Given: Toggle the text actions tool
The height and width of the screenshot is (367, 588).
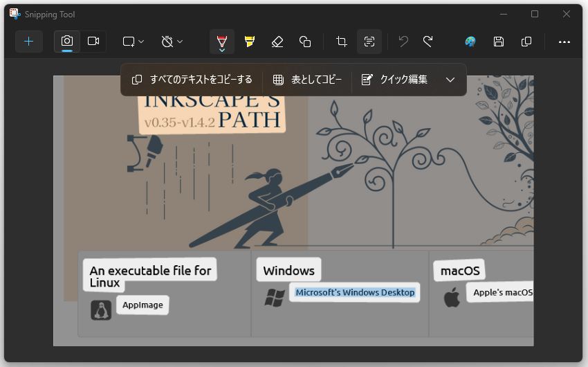Looking at the screenshot, I should [369, 42].
